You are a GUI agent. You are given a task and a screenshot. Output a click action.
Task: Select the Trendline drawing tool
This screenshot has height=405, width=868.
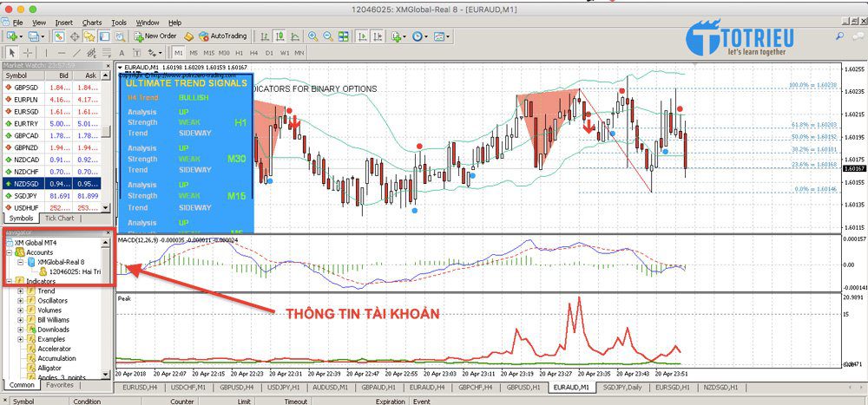pyautogui.click(x=76, y=53)
